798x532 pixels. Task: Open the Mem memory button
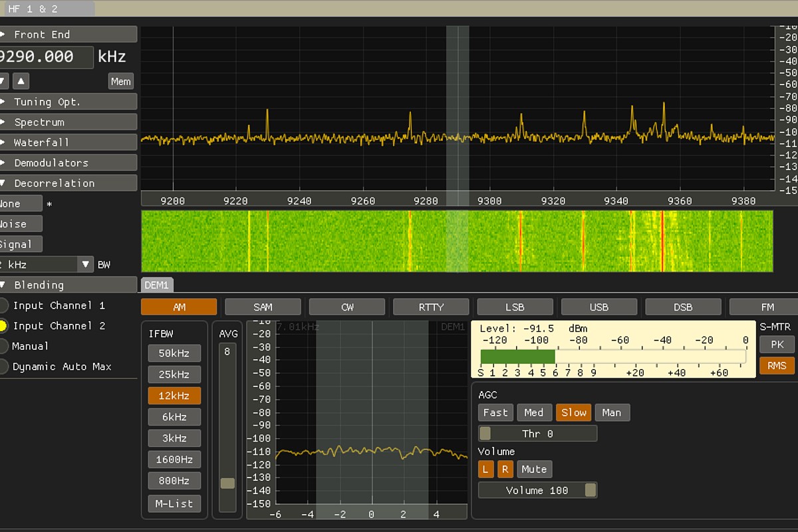point(120,81)
